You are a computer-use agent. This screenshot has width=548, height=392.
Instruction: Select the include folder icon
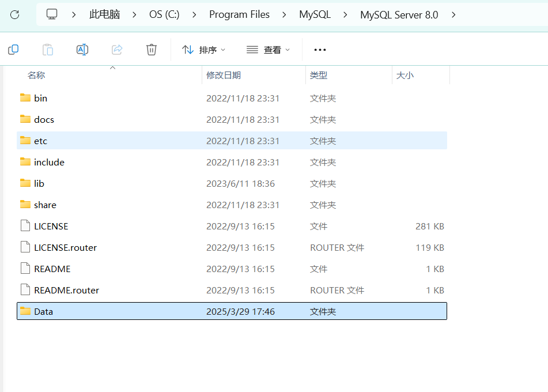click(x=25, y=161)
